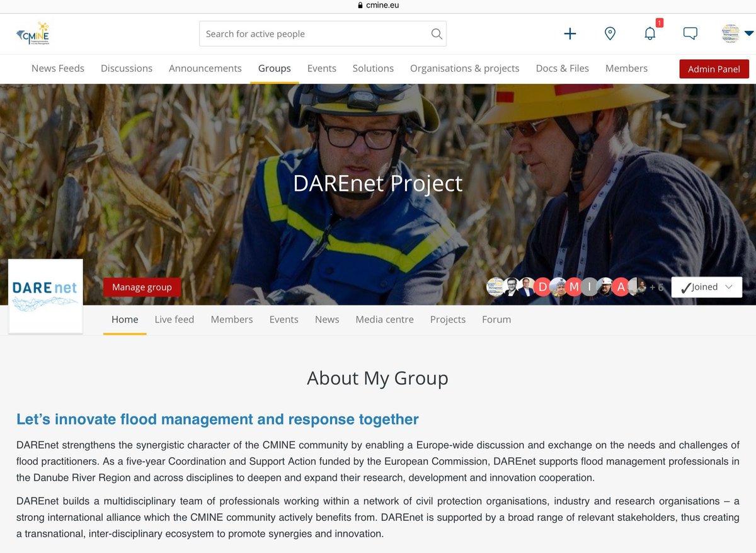Open Discussions in main navigation
This screenshot has width=756, height=553.
127,69
